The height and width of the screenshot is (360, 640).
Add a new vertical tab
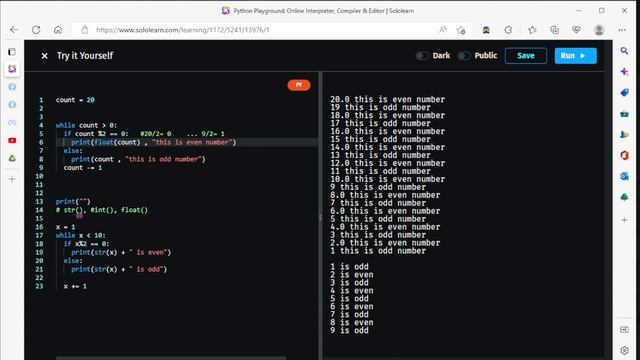(x=12, y=179)
